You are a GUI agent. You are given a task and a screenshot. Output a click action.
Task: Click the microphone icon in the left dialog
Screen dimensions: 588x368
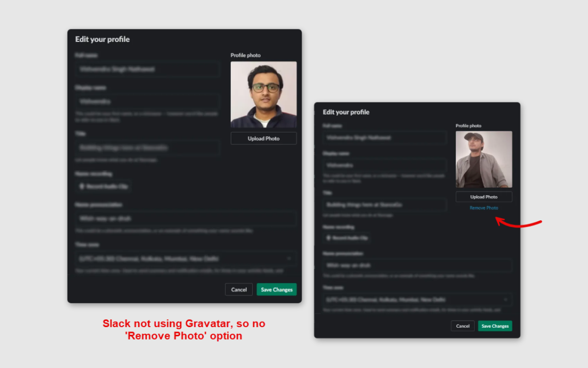[x=82, y=186]
